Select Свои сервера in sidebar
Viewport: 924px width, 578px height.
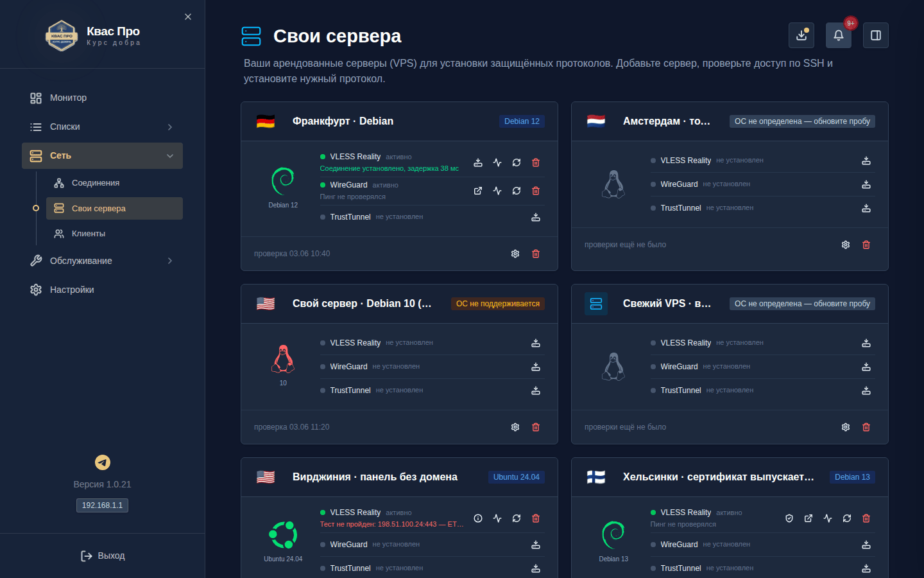114,208
